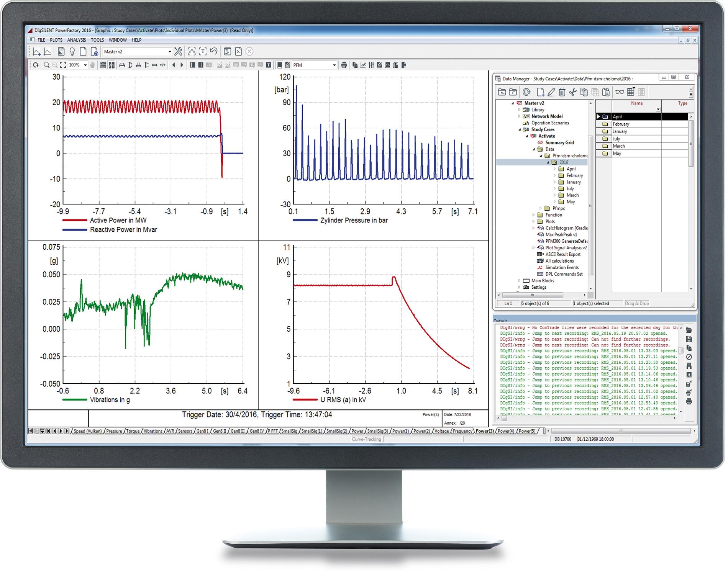Click the New Object icon in Data Manager
The width and height of the screenshot is (728, 579).
(x=541, y=92)
